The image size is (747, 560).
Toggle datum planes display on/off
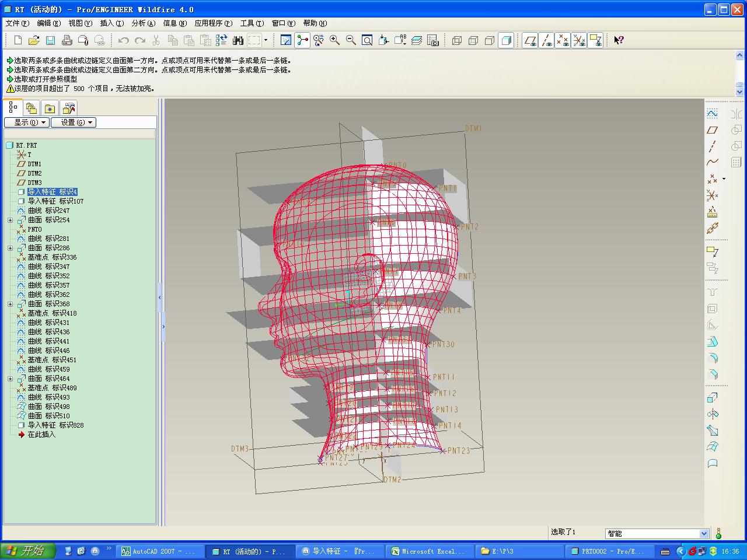(530, 40)
